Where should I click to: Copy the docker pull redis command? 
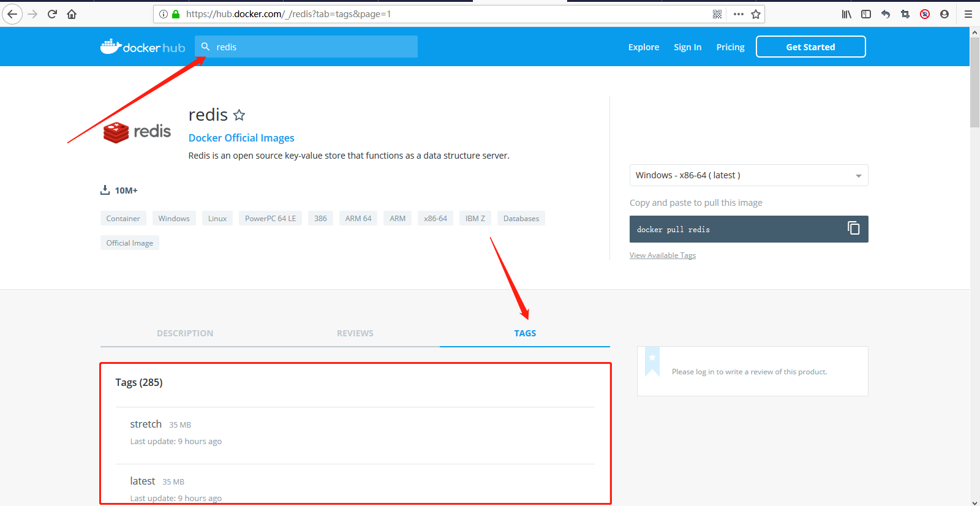[x=853, y=228]
